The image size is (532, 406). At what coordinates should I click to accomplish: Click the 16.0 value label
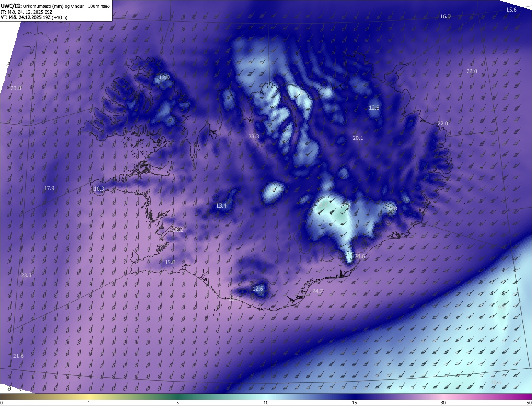click(445, 16)
